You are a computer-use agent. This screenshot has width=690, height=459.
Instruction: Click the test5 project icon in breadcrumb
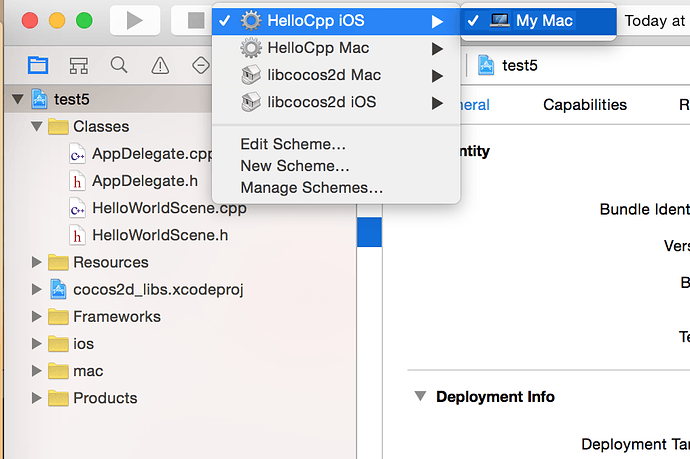coord(487,66)
